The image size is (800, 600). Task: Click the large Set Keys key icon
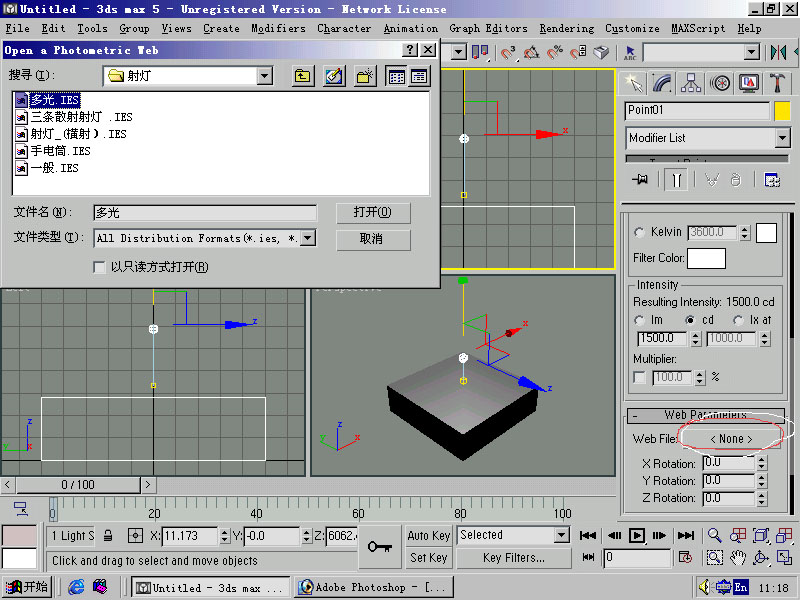pos(380,547)
